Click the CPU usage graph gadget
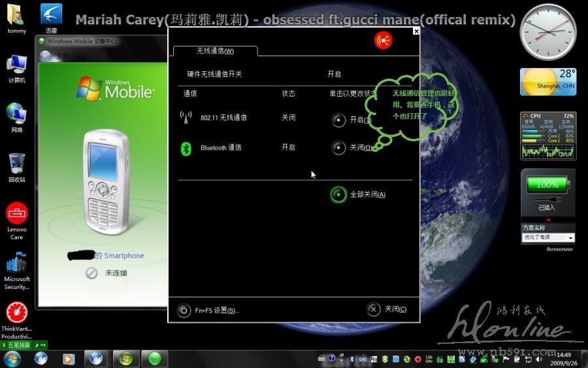 tap(548, 136)
